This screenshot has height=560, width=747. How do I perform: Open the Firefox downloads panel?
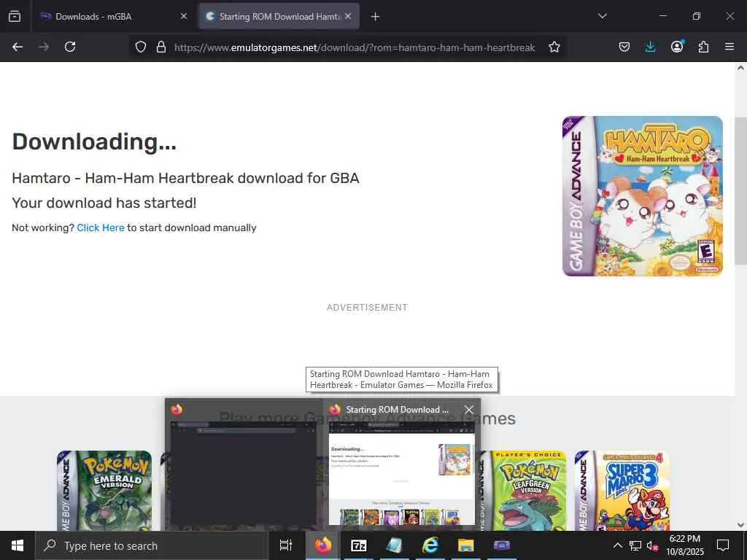coord(650,47)
